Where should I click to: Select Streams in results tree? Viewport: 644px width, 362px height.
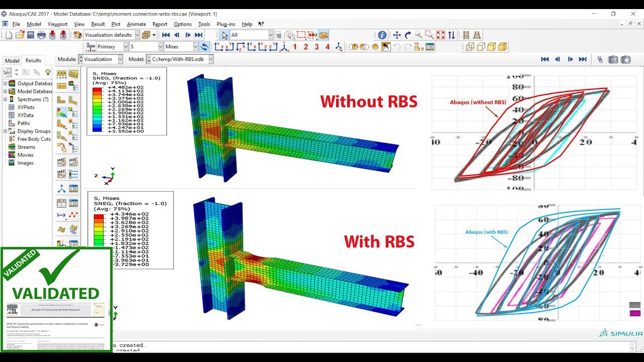point(26,147)
